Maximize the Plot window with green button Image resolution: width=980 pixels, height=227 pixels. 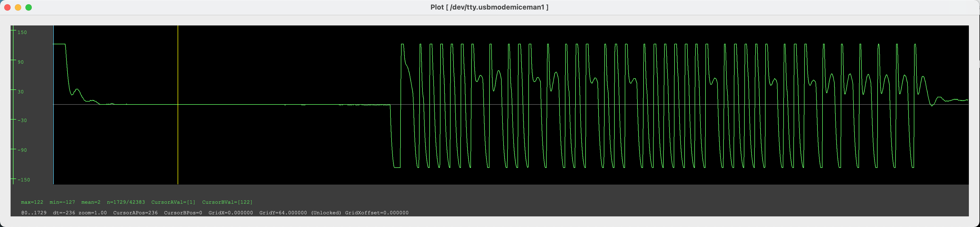[x=29, y=7]
